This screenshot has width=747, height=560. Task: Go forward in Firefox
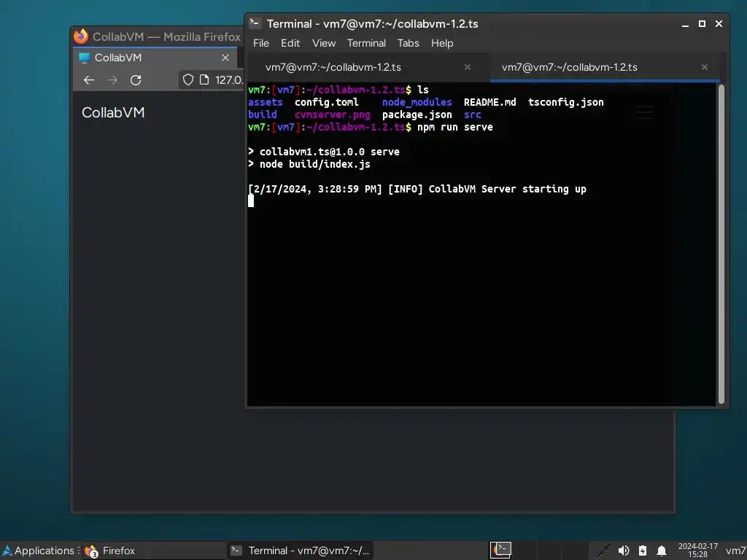point(112,80)
